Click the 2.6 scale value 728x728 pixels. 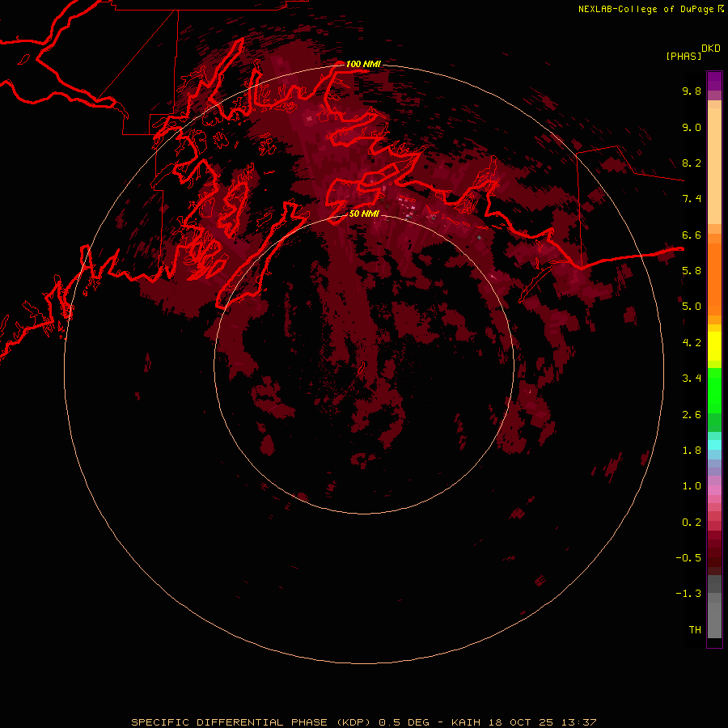coord(692,415)
